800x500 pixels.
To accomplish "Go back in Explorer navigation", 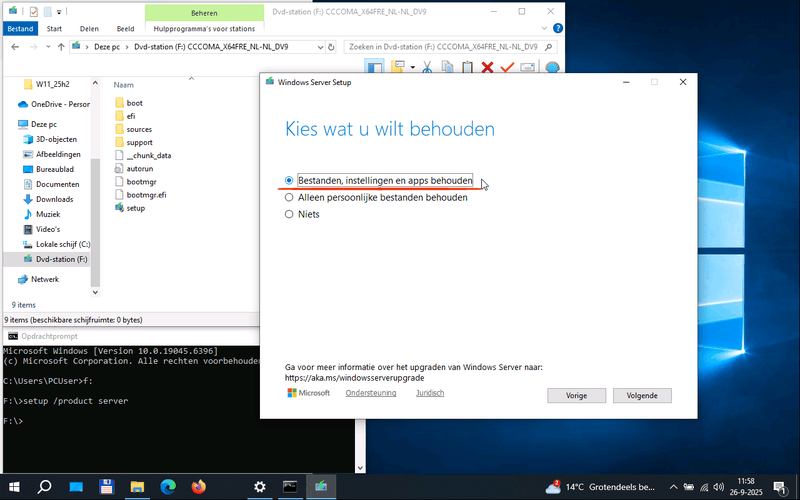I will 15,47.
